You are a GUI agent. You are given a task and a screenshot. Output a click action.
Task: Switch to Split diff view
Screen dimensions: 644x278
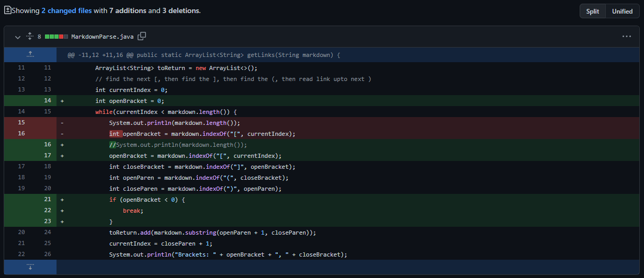pyautogui.click(x=592, y=11)
